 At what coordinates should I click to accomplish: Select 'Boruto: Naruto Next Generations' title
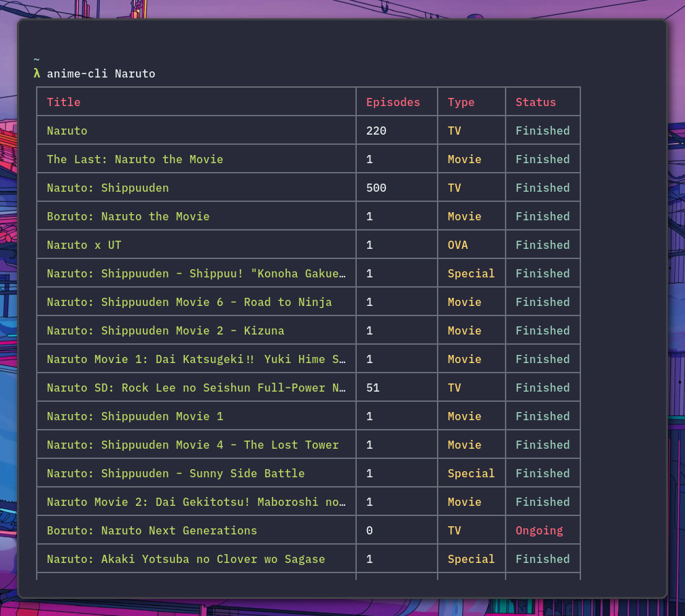point(152,530)
